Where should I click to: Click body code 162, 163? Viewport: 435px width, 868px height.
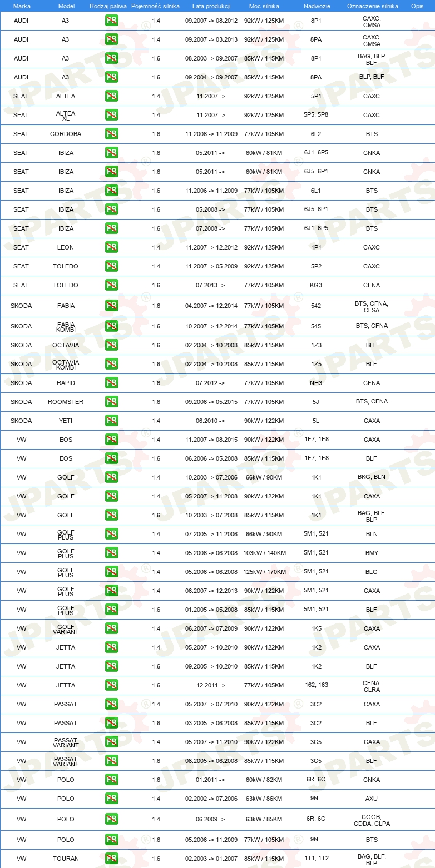316,685
